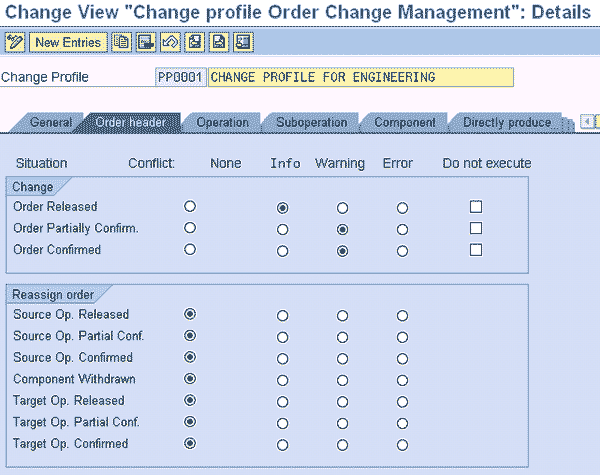Go to the previous entry icon
600x475 pixels.
click(194, 42)
